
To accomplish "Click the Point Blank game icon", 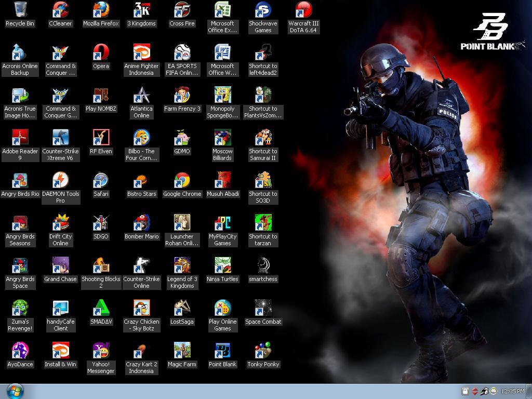I will point(222,351).
